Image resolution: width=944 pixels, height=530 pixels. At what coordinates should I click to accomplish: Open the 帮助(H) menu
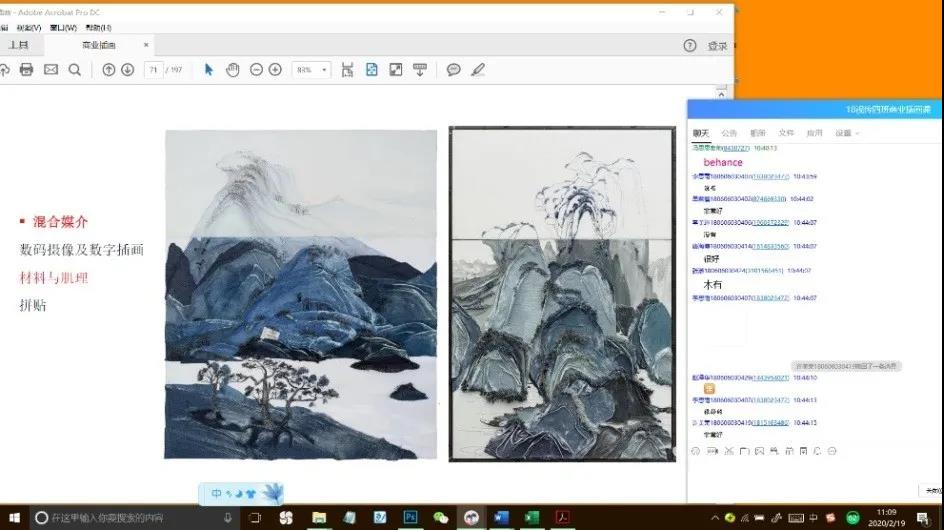[99, 28]
